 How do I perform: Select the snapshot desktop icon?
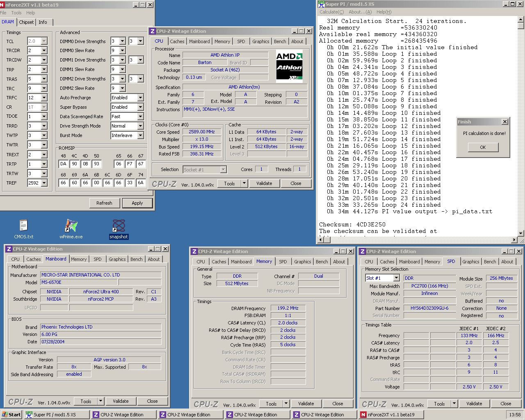119,229
